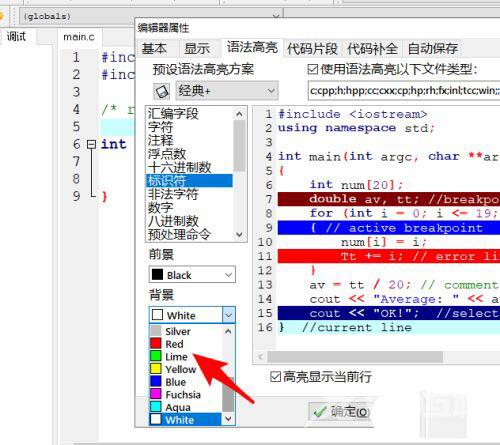Select 非法字符 in the element list
The image size is (500, 445).
[189, 194]
